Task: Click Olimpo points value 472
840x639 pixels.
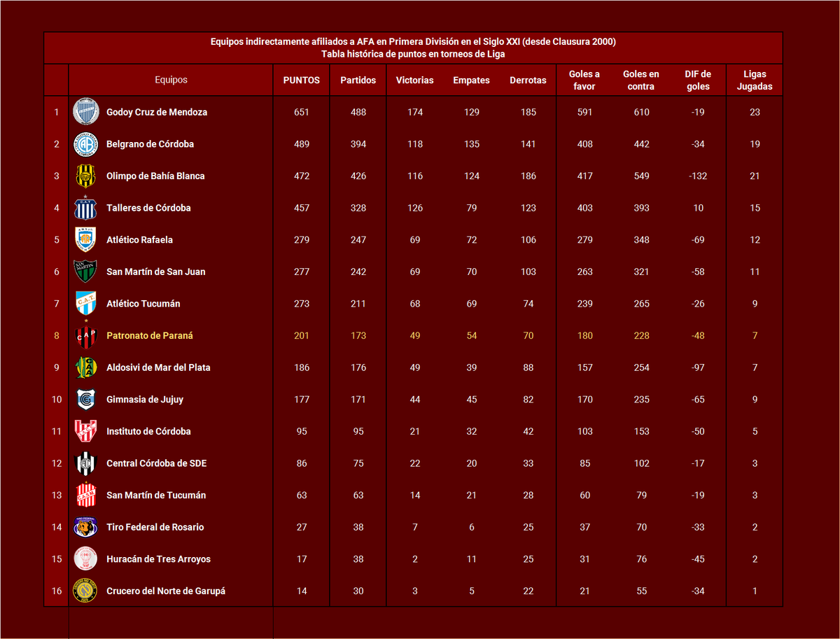Action: (x=302, y=176)
